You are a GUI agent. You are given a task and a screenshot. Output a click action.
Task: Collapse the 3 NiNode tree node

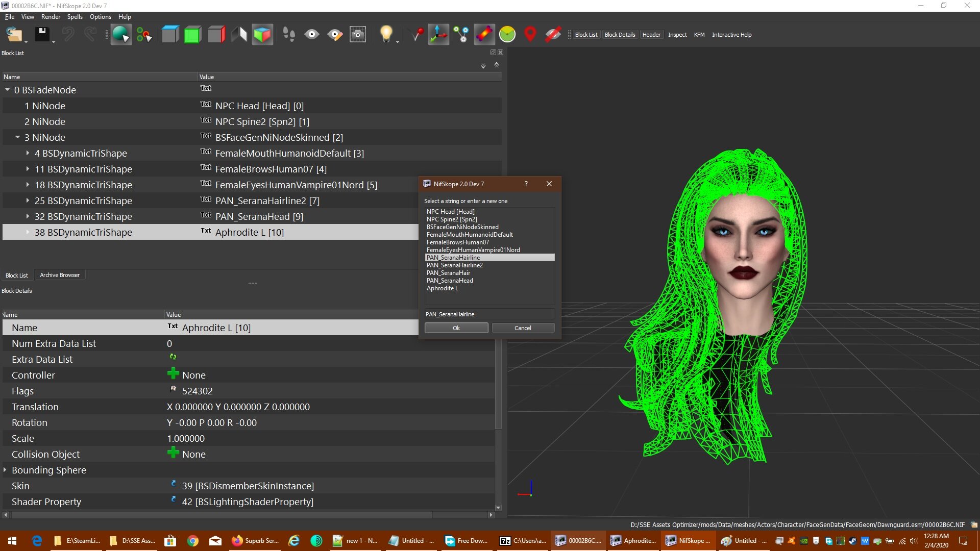pos(18,137)
